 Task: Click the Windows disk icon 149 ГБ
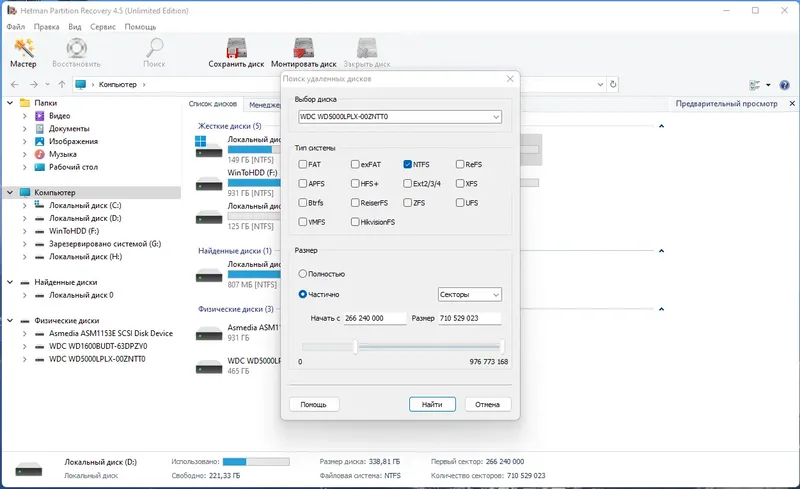[x=209, y=147]
